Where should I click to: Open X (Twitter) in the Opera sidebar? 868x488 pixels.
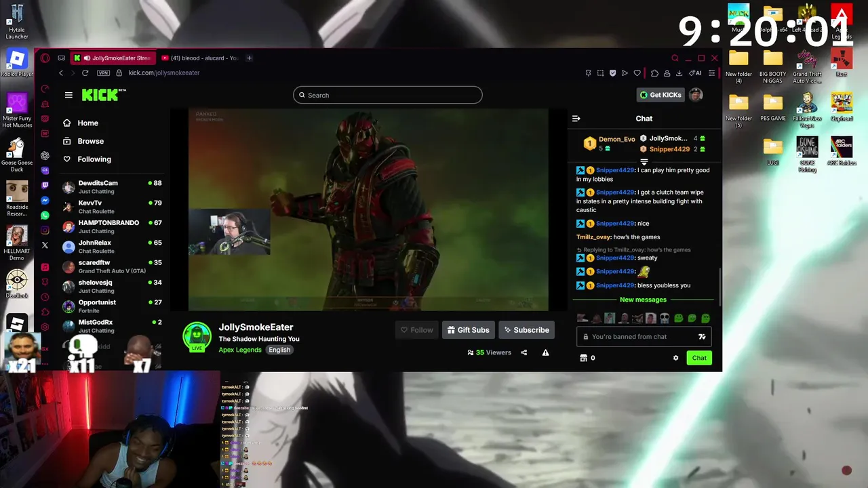(x=45, y=245)
